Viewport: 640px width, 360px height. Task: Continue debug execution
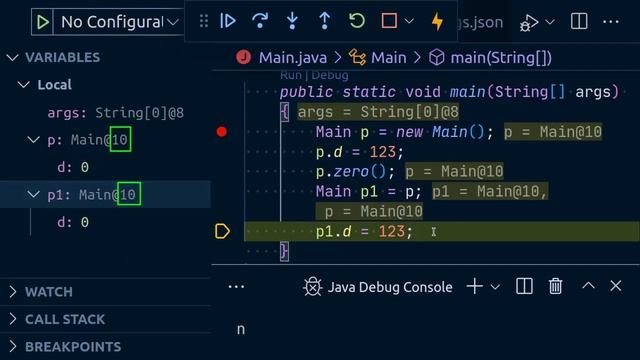click(x=228, y=21)
